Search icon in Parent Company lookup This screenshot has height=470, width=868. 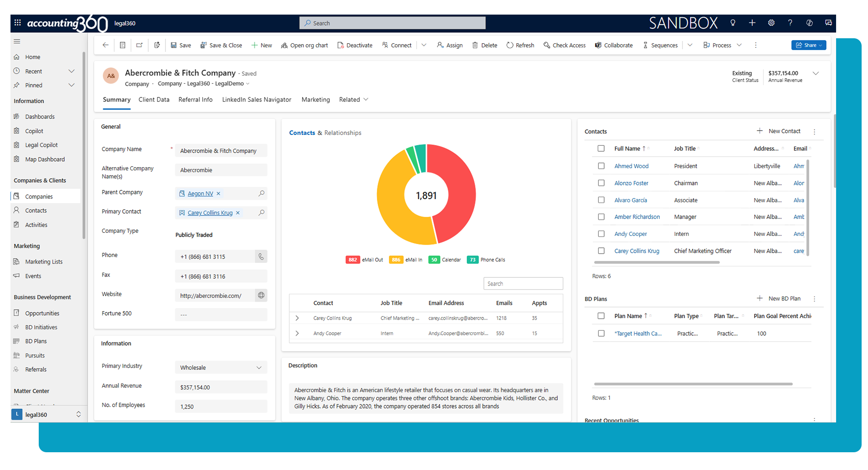261,194
